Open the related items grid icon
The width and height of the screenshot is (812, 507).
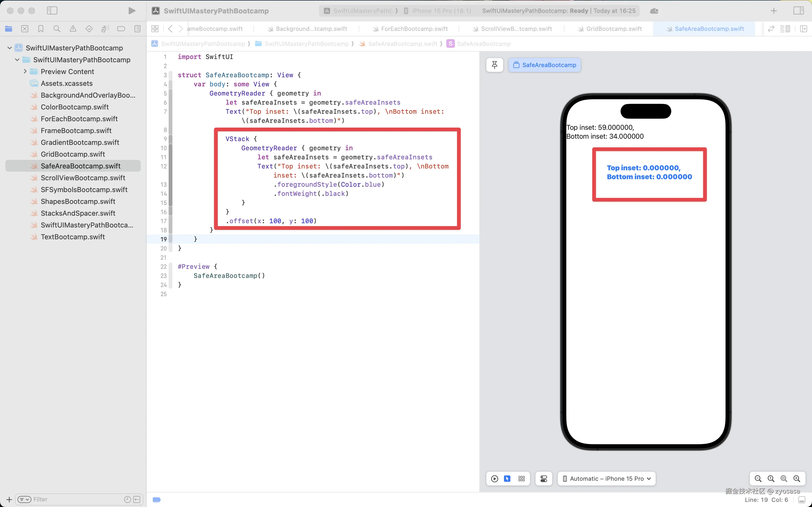coord(155,29)
